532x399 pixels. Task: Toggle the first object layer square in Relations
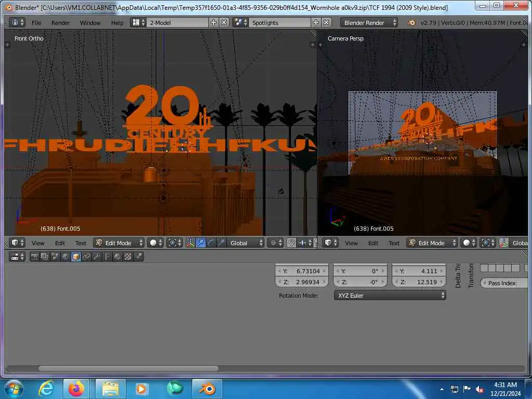pos(484,268)
